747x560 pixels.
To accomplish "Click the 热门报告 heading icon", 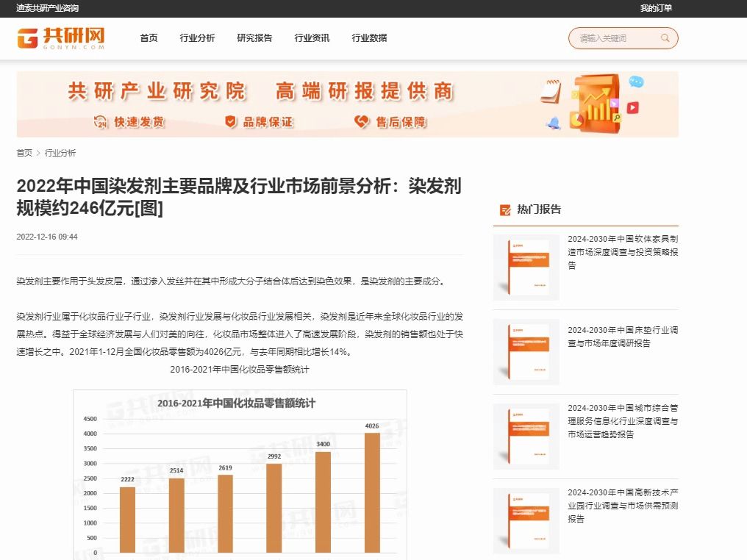I will coord(505,209).
